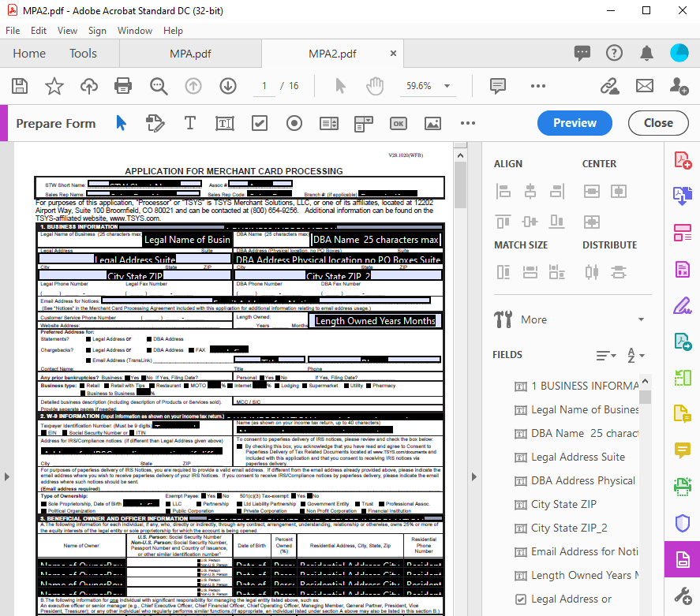This screenshot has height=616, width=700.
Task: Open the find text magnifier icon
Action: pyautogui.click(x=159, y=86)
